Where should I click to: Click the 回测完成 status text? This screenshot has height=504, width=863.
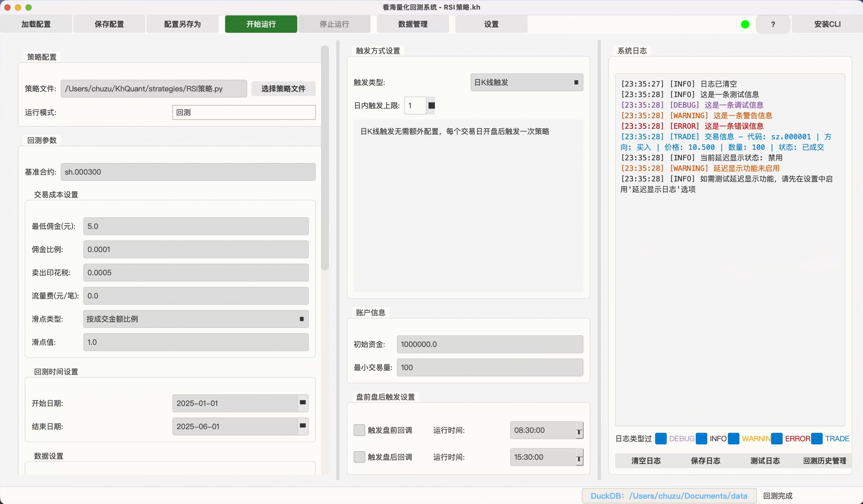778,496
